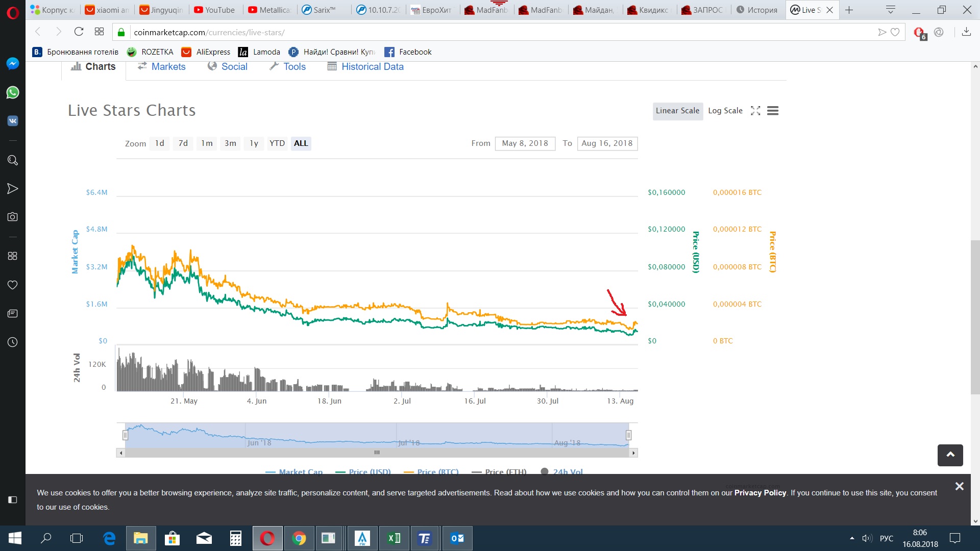This screenshot has height=551, width=980.
Task: Open tab list menu dropdown
Action: tap(891, 10)
